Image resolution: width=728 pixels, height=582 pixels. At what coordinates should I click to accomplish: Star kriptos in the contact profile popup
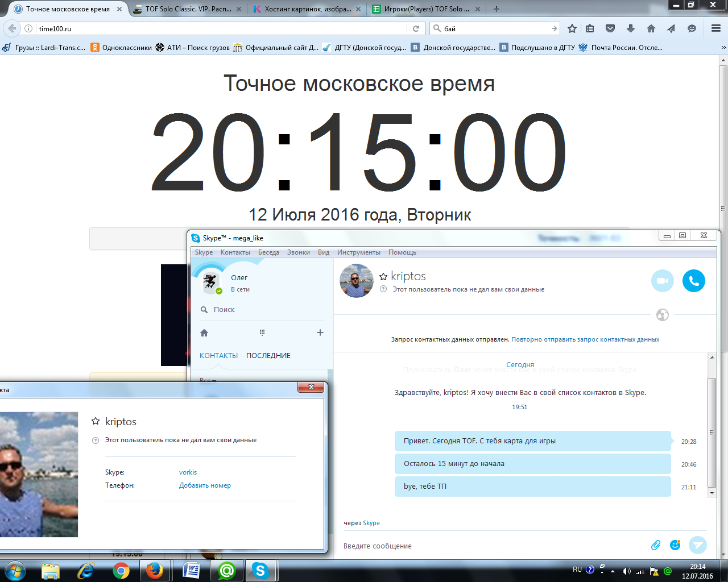click(96, 421)
